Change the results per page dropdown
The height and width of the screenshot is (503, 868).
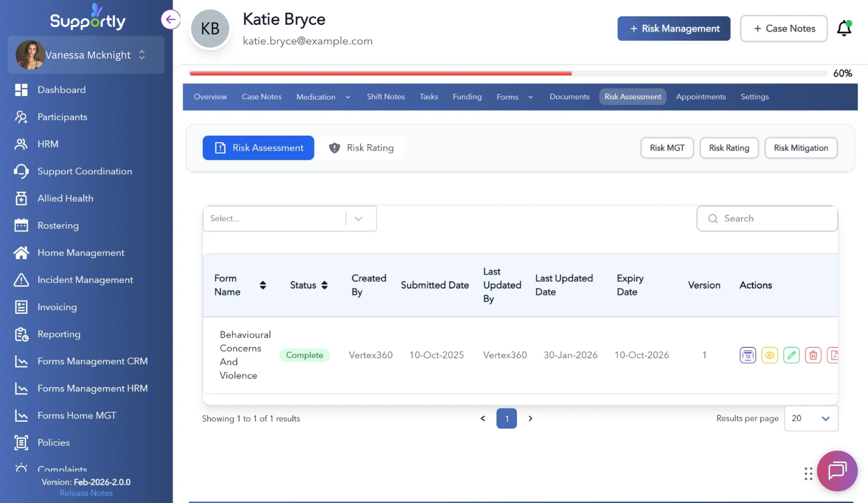coord(811,418)
